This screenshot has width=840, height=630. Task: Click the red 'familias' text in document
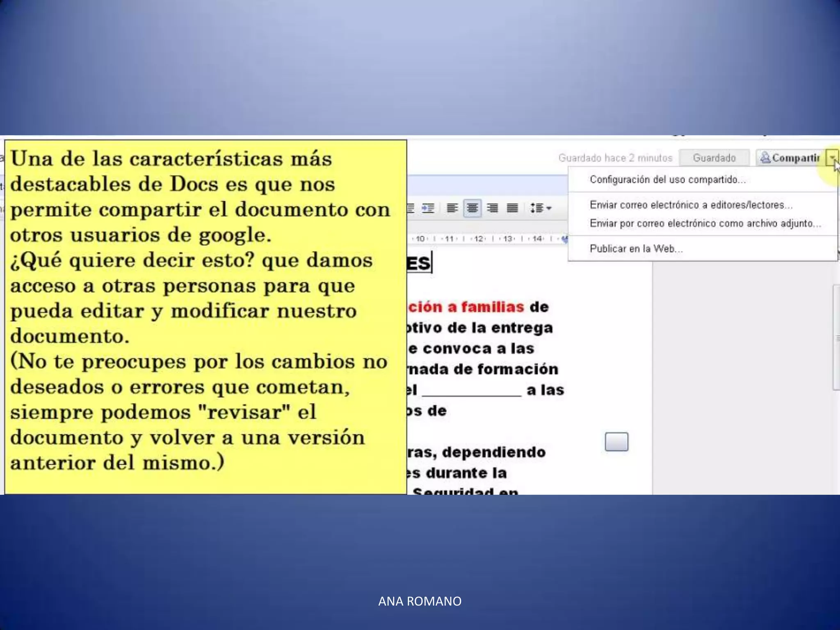pyautogui.click(x=492, y=307)
